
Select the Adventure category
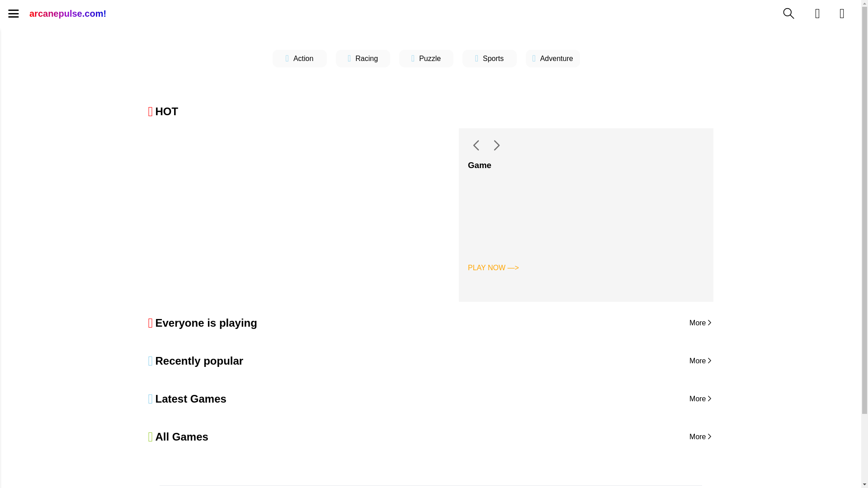point(552,59)
